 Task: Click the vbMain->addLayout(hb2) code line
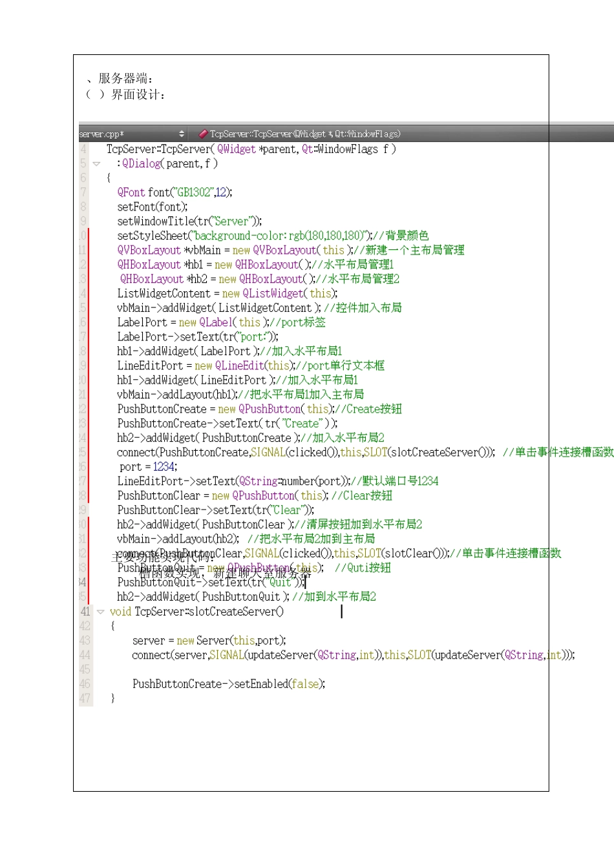point(178,539)
